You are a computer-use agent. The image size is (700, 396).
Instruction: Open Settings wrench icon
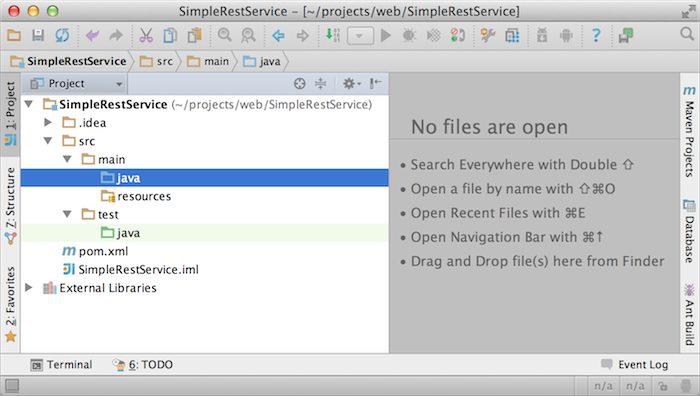[488, 35]
